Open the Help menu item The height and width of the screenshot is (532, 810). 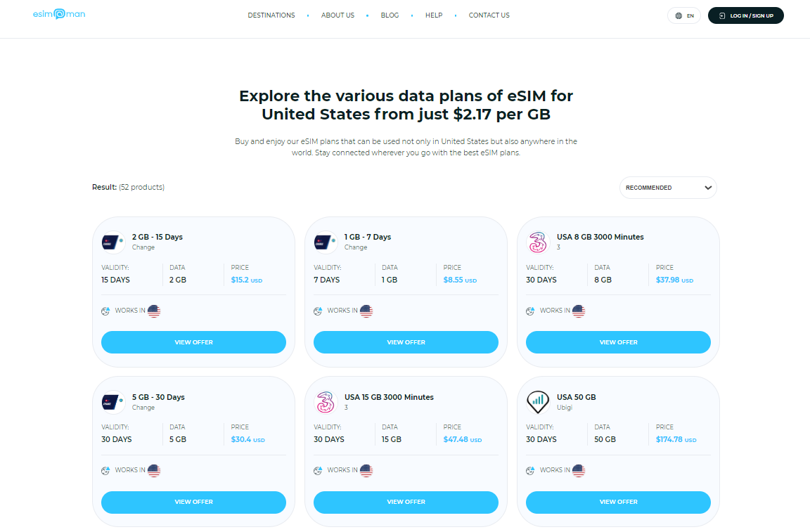[x=434, y=15]
